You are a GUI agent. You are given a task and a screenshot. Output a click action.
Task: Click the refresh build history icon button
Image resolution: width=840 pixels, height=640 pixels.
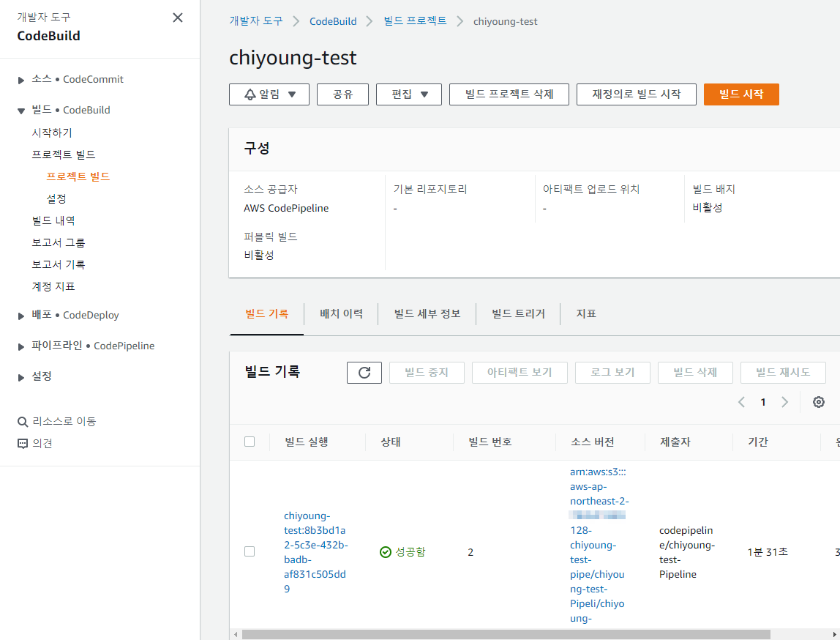tap(364, 373)
